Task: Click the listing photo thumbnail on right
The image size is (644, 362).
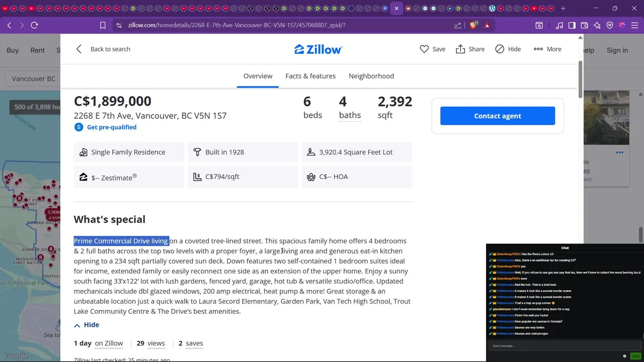Action: coord(606,118)
